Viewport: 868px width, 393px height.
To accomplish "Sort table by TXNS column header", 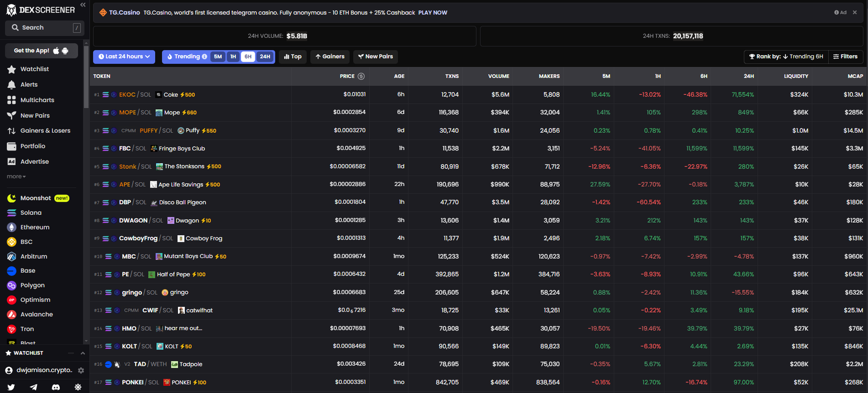I will (x=452, y=76).
